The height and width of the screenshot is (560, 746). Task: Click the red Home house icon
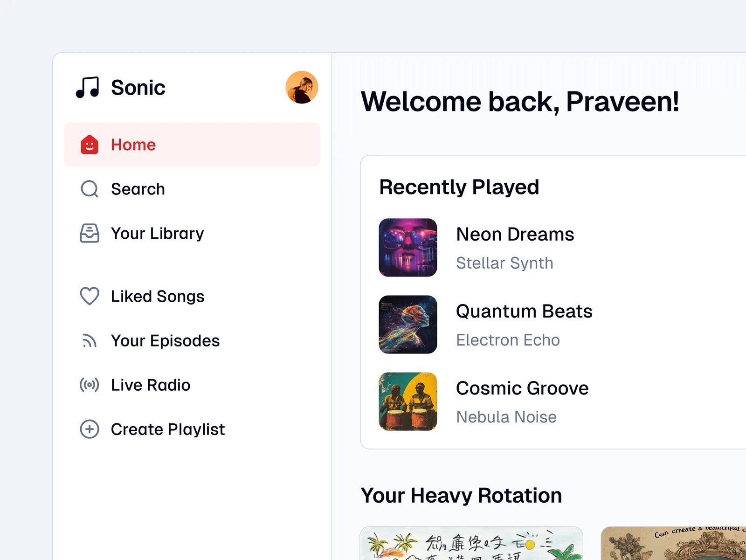pyautogui.click(x=90, y=145)
